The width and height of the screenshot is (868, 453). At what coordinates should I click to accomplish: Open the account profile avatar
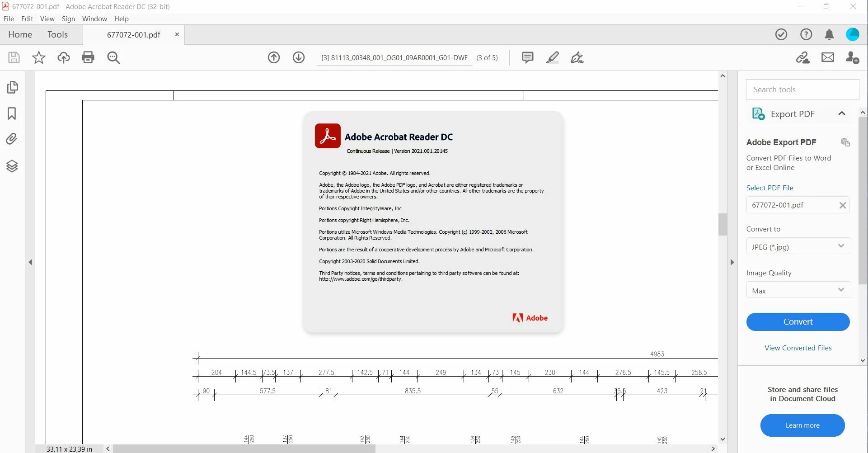click(853, 34)
